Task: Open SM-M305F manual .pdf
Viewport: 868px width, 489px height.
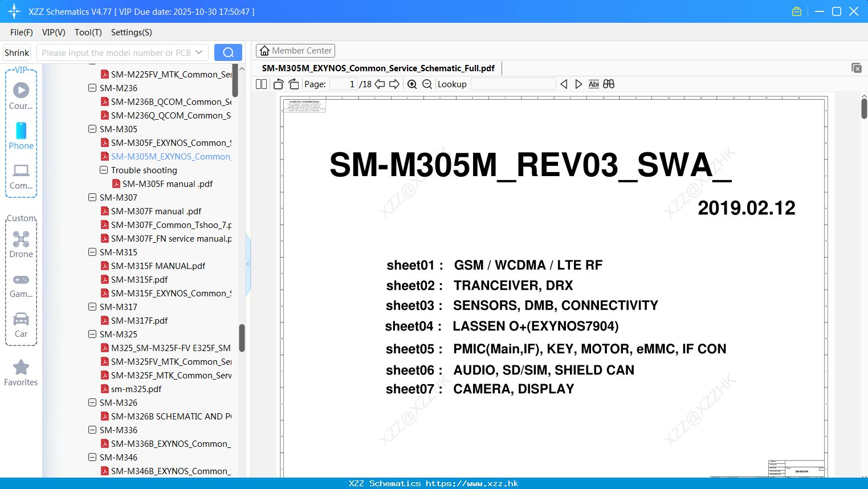Action: click(168, 184)
